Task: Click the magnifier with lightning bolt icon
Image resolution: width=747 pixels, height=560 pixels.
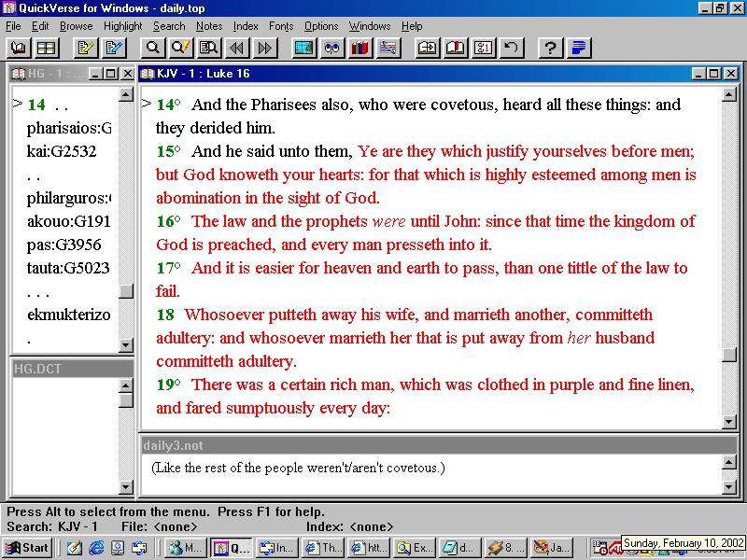Action: [x=180, y=48]
